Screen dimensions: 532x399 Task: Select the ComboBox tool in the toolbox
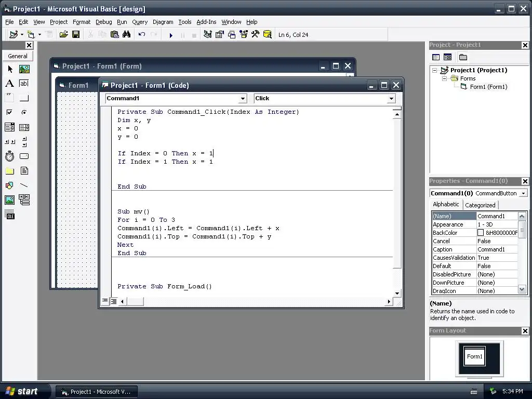[10, 127]
